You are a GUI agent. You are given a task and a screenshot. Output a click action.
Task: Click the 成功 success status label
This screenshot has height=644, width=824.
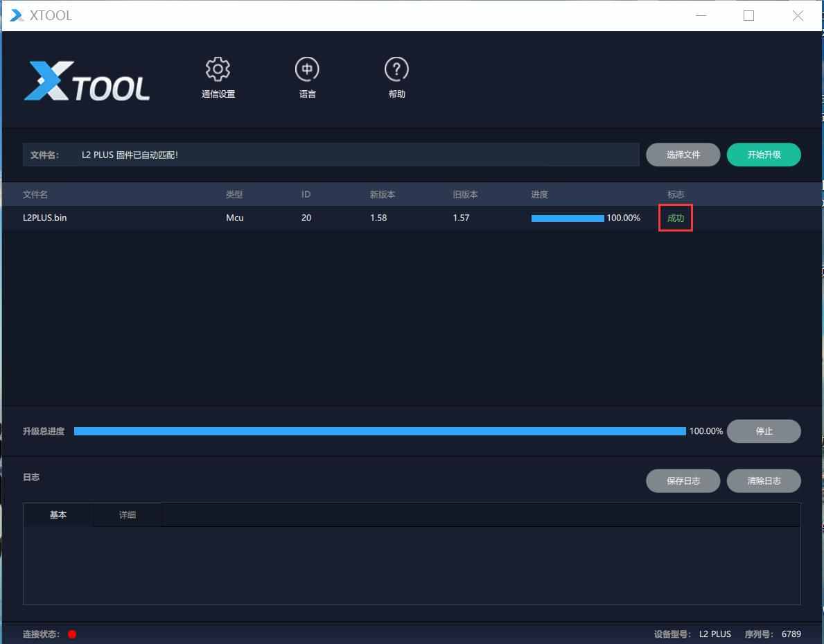(675, 218)
